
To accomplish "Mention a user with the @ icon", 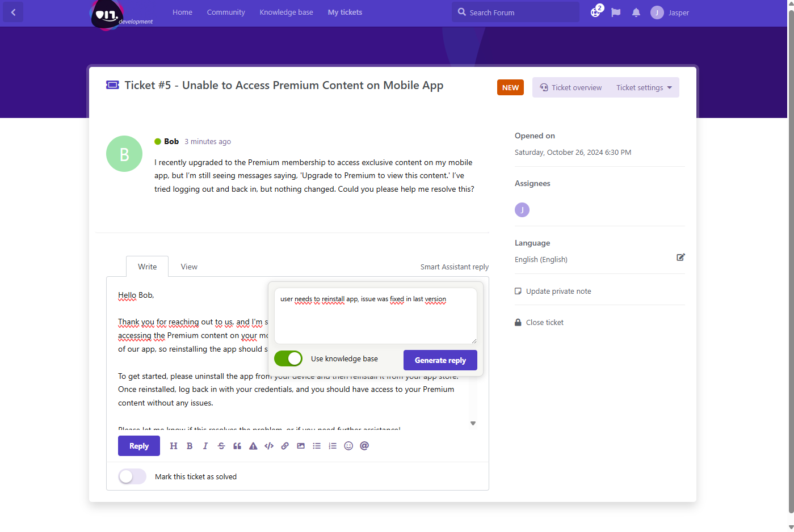I will (x=364, y=446).
